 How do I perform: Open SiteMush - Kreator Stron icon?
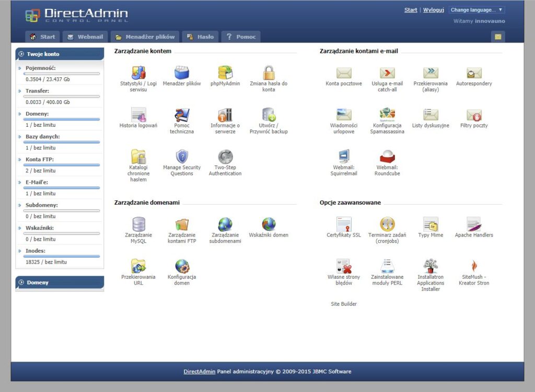[474, 266]
